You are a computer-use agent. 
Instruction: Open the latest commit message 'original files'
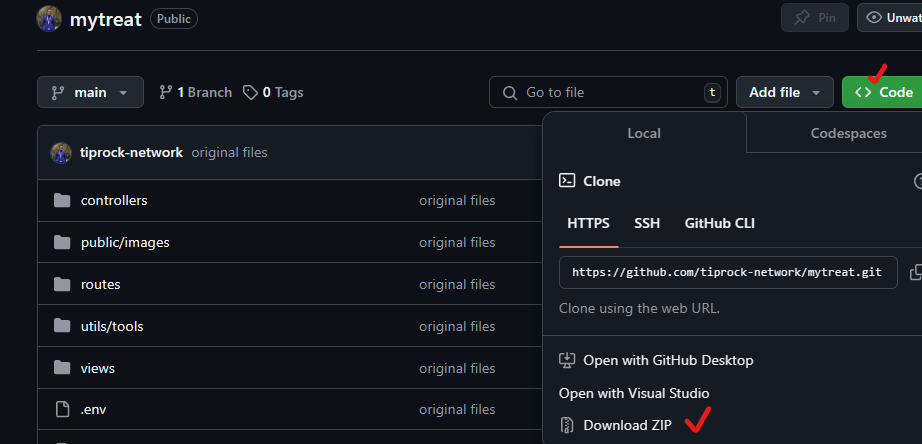[229, 153]
